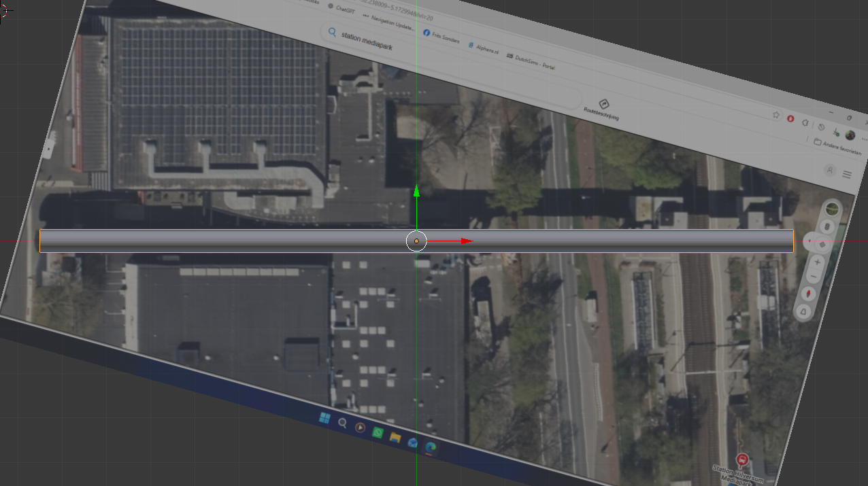The image size is (868, 486).
Task: Click the File Explorer folder taskbar icon
Action: (395, 438)
